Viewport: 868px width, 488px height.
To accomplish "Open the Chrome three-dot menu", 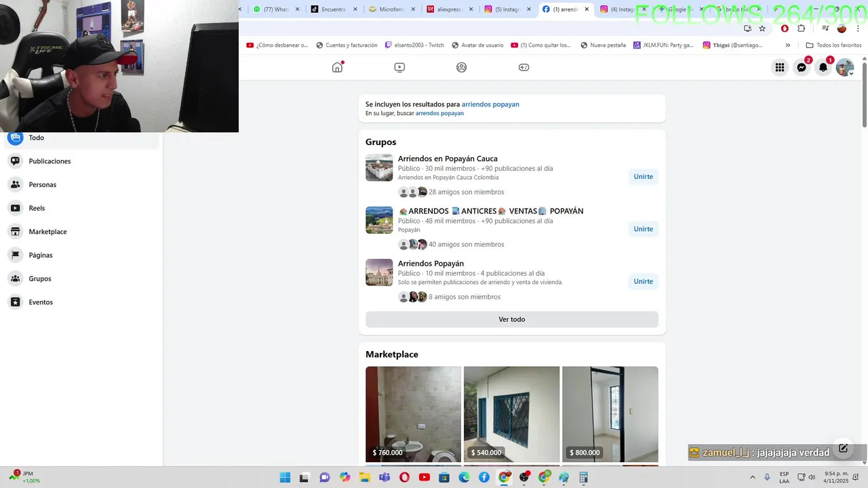I will click(858, 28).
